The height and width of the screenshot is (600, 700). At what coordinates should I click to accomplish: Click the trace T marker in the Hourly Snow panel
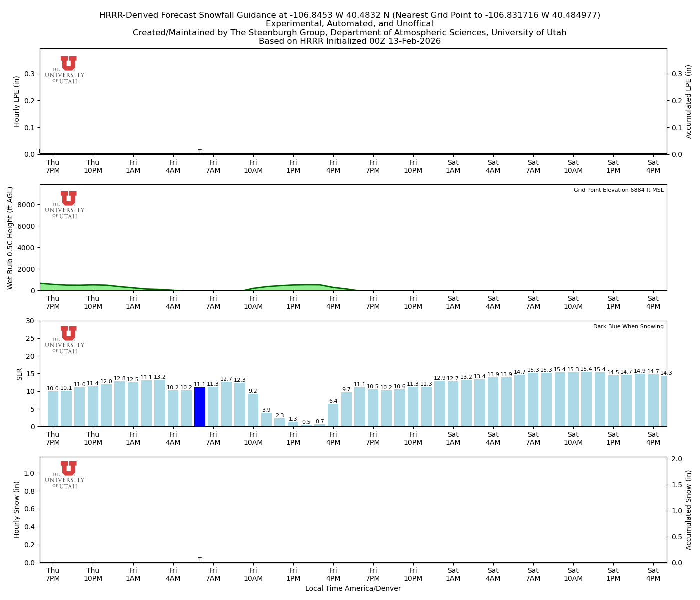pos(199,560)
